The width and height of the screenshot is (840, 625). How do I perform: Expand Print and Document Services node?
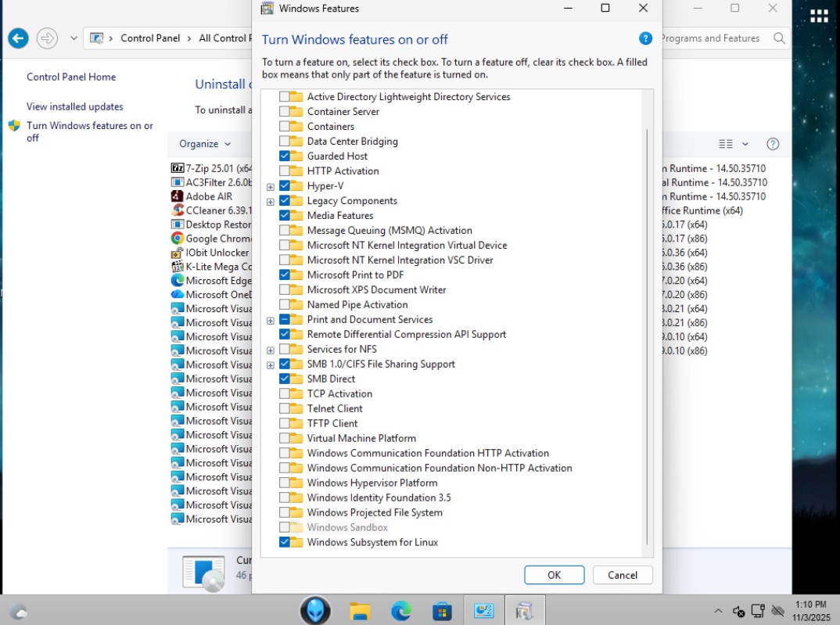[271, 320]
